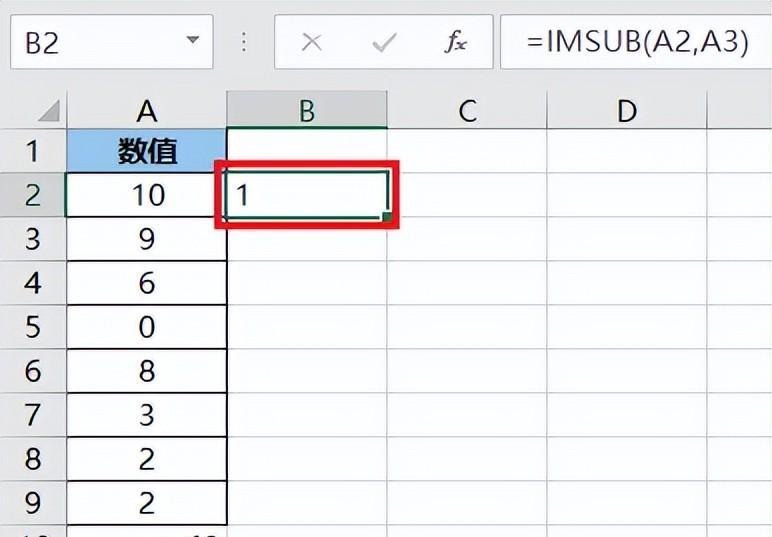
Task: Select column C header
Action: coord(467,111)
